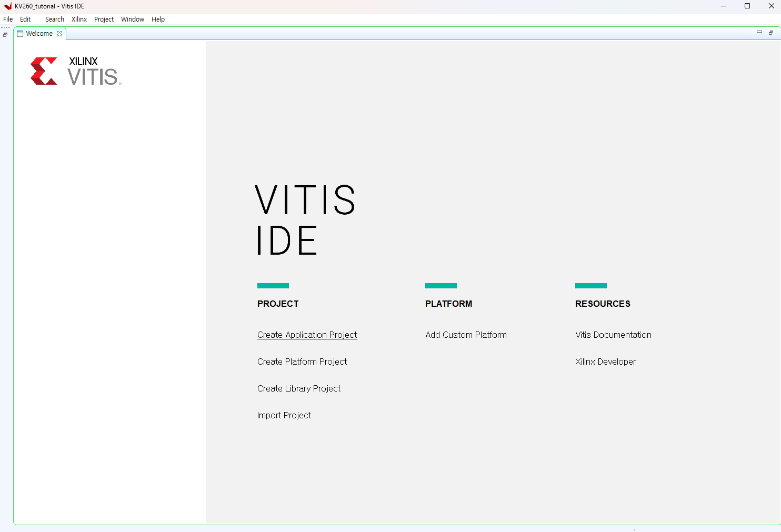Open the File menu
This screenshot has width=781, height=532.
pos(8,19)
